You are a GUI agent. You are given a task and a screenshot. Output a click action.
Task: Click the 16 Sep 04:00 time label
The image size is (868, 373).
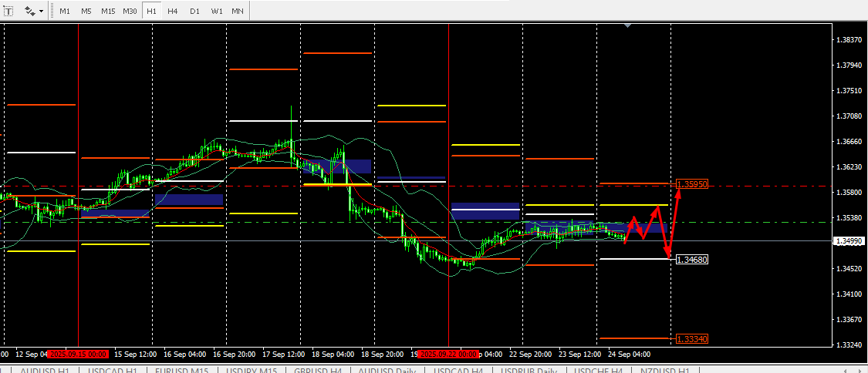[x=185, y=354]
